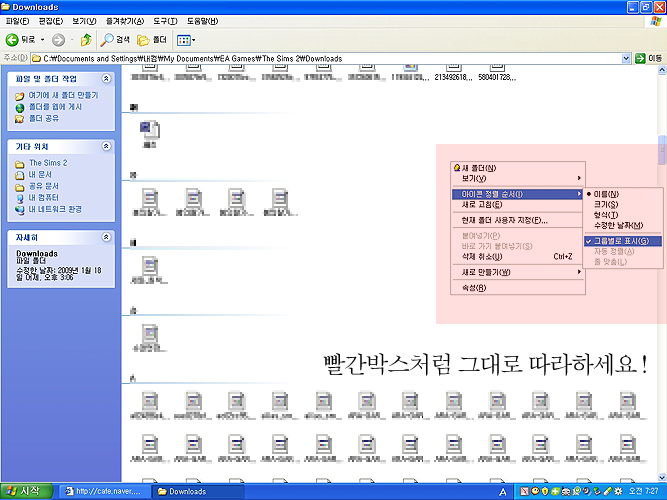Click the orange round face tray icon
Image resolution: width=667 pixels, height=500 pixels.
[x=535, y=491]
